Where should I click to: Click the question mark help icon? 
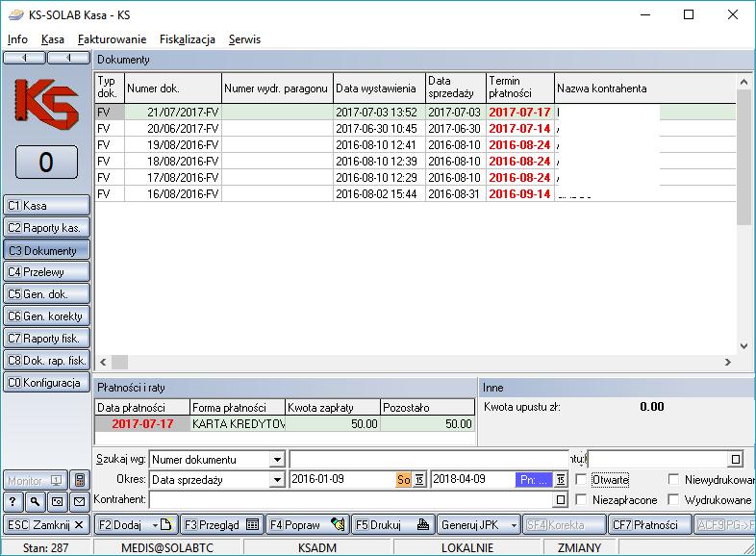[13, 502]
